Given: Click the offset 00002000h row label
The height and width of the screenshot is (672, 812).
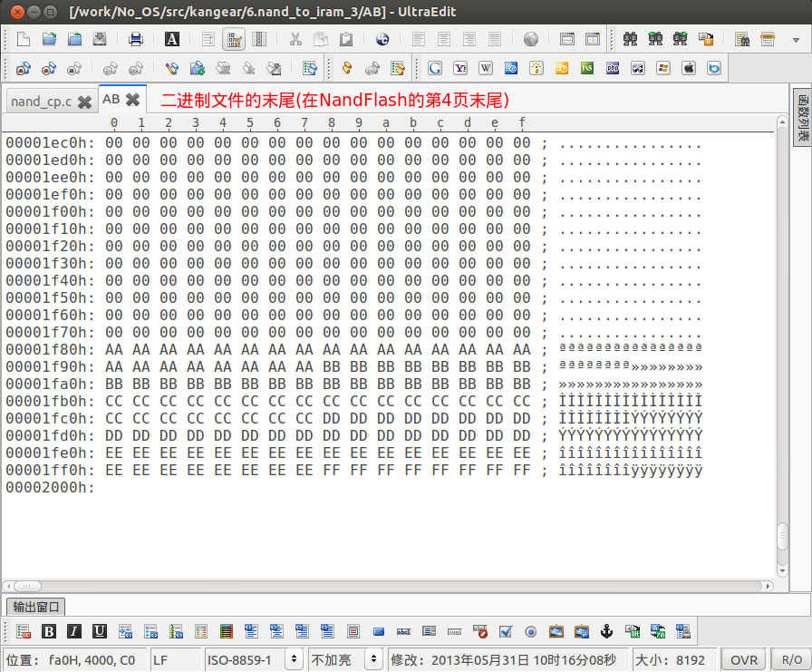Looking at the screenshot, I should [50, 488].
